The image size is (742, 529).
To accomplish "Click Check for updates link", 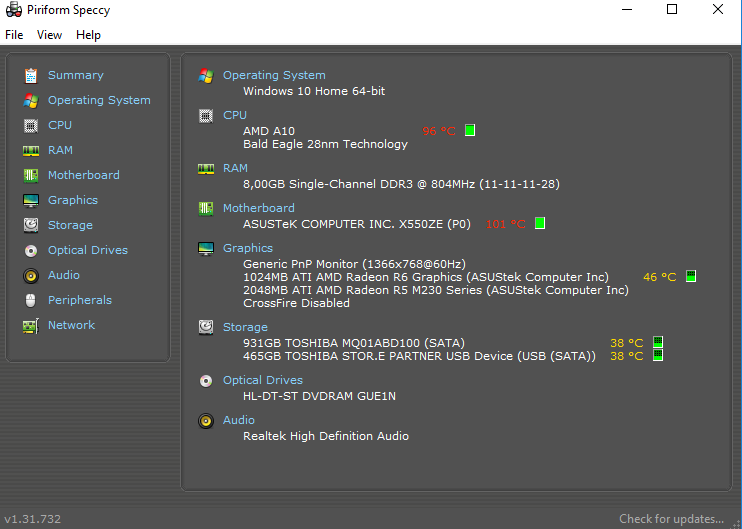I will 671,519.
